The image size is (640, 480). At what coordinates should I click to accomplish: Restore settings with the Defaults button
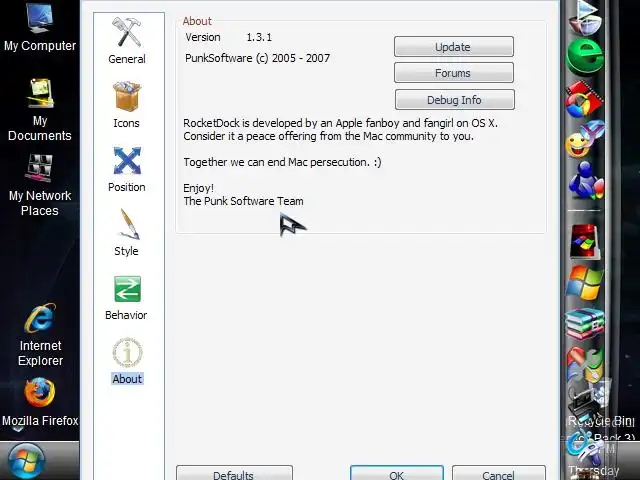point(234,473)
